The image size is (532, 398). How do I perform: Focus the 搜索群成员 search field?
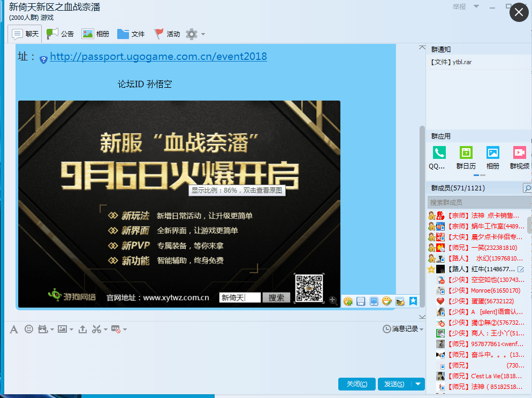tap(479, 202)
